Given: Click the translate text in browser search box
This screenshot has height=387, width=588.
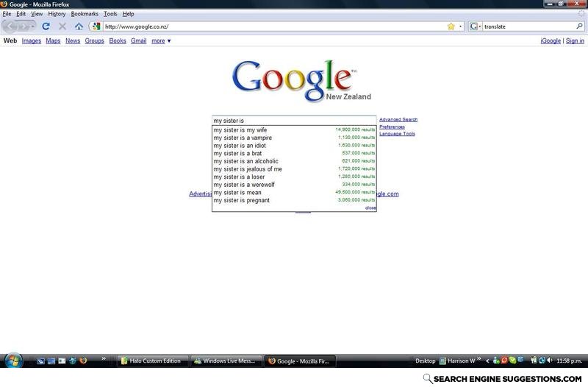Looking at the screenshot, I should coord(495,26).
